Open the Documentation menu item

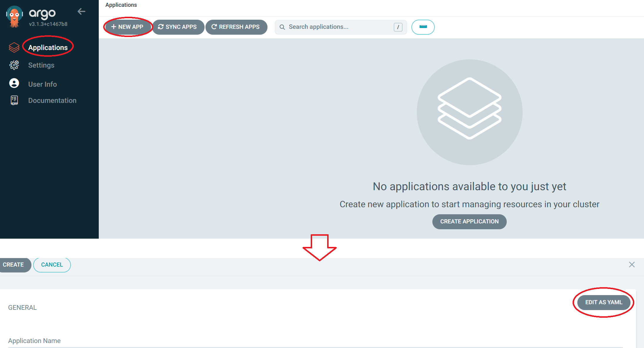(52, 101)
